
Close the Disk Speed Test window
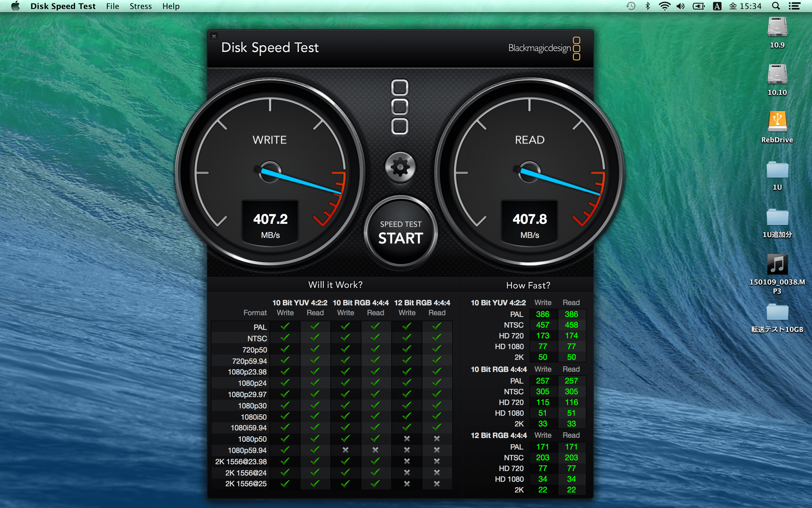(214, 36)
